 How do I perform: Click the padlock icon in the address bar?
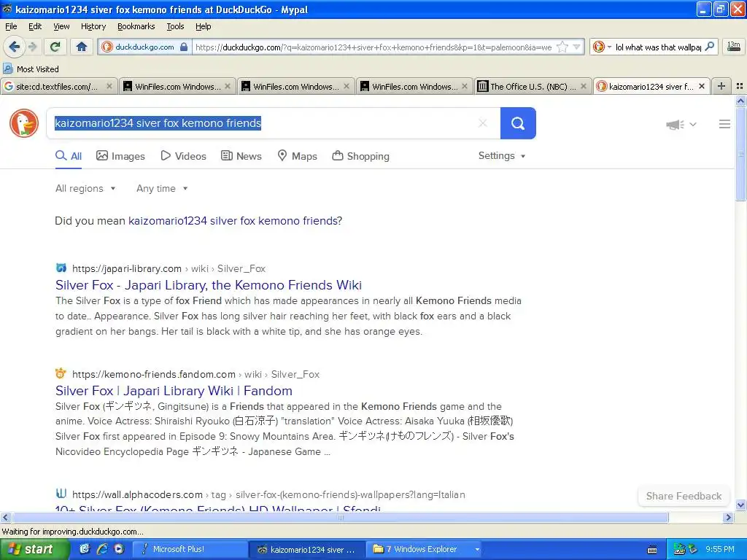[184, 47]
